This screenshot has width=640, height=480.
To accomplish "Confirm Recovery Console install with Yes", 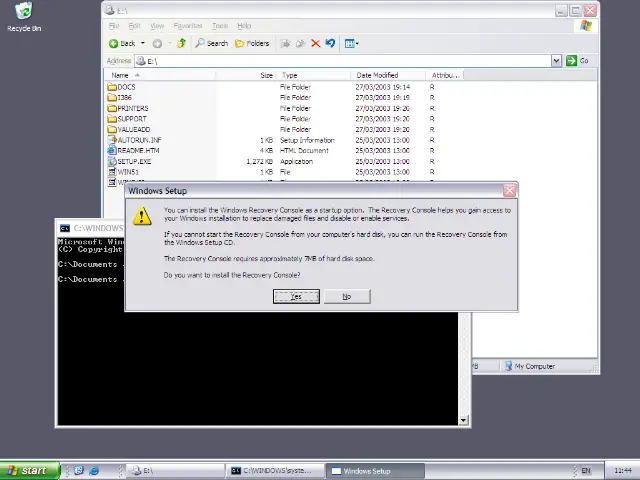I will (x=296, y=297).
